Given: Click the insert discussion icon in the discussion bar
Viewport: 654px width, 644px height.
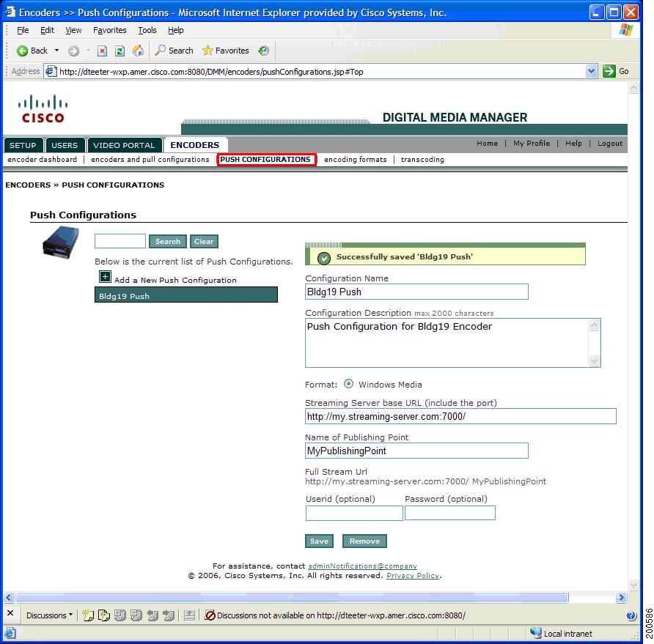Looking at the screenshot, I should point(87,615).
